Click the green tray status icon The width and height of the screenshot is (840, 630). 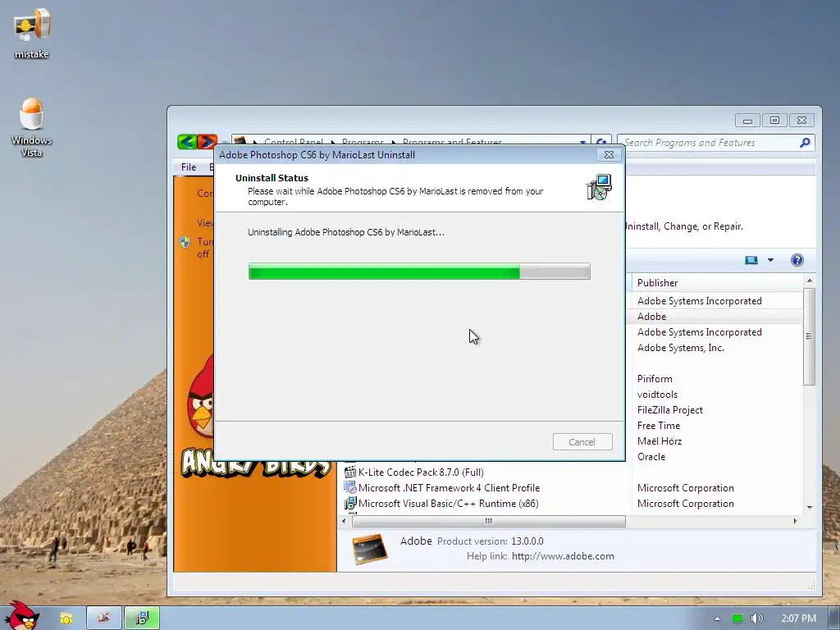click(737, 619)
